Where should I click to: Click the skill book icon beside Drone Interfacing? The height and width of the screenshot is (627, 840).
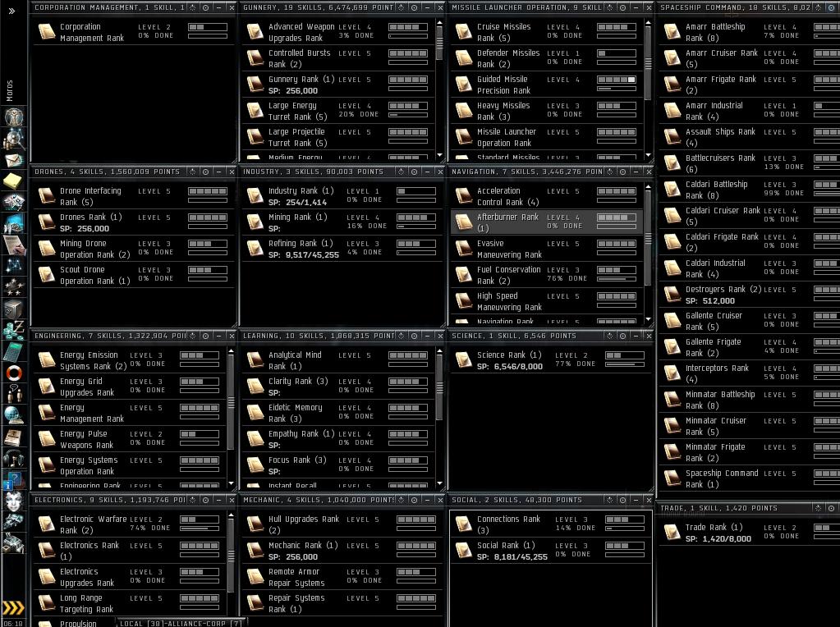tap(47, 196)
